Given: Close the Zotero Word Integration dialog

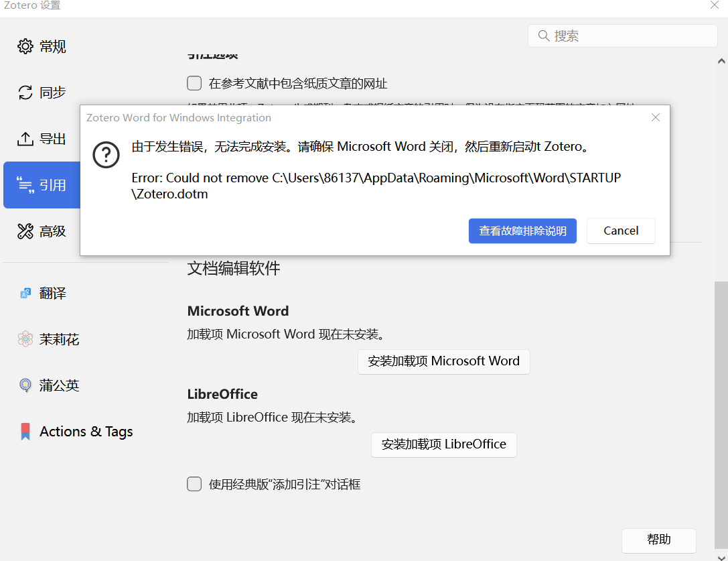Looking at the screenshot, I should pyautogui.click(x=655, y=117).
